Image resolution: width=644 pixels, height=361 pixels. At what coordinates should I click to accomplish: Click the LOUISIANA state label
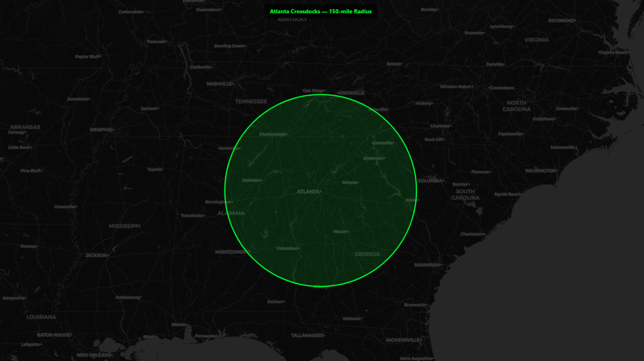41,317
